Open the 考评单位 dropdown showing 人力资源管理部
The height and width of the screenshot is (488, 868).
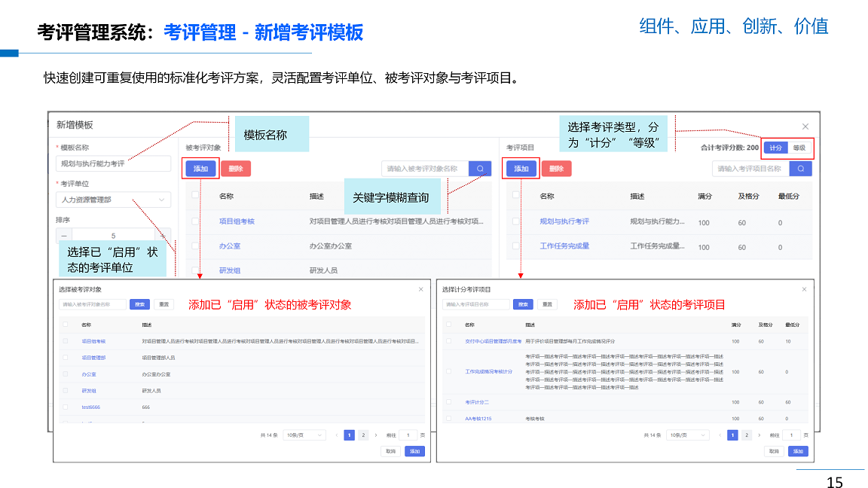tap(113, 200)
